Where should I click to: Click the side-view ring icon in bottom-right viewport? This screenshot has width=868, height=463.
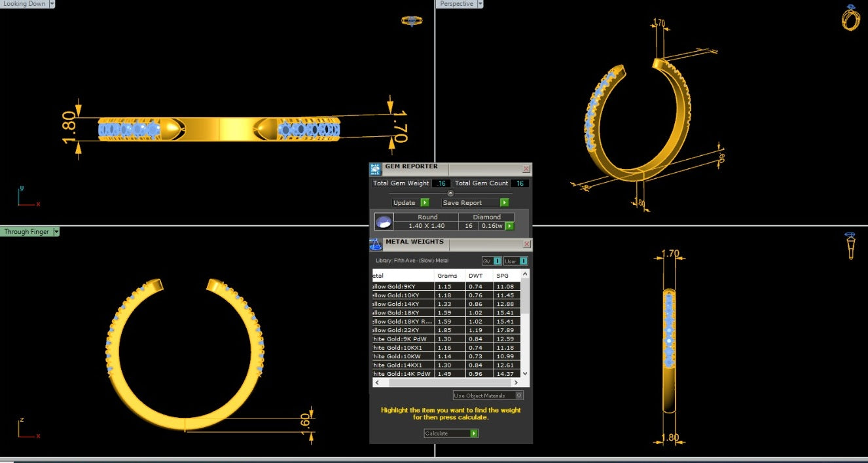(x=850, y=246)
